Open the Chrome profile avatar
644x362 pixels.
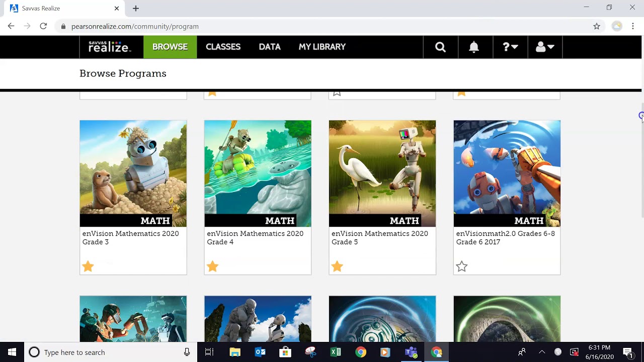(617, 26)
